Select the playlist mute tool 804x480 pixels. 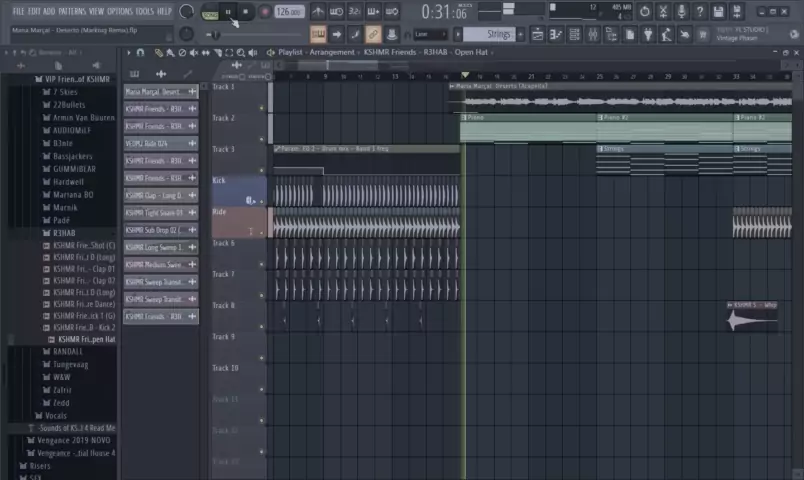[x=194, y=52]
